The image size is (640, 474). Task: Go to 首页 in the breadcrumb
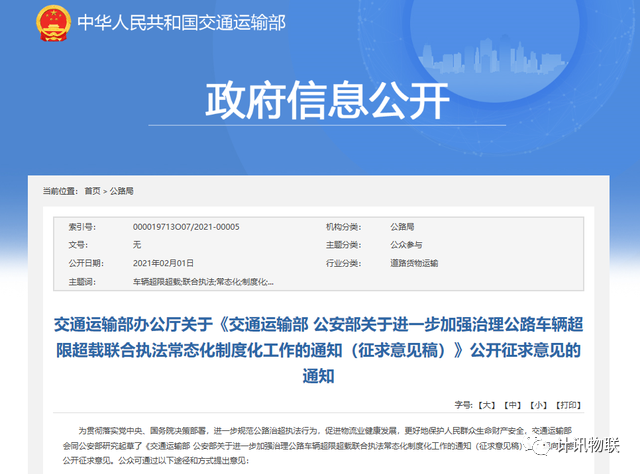92,190
